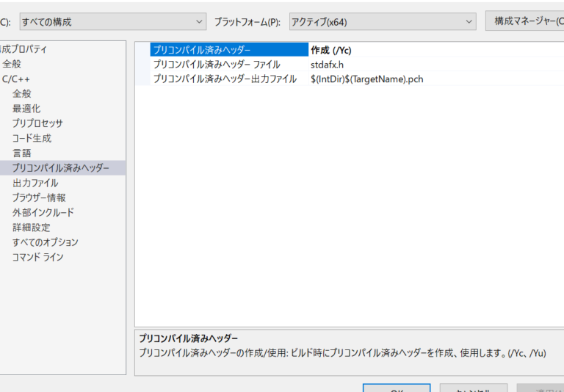Open the 言語 settings page

(22, 153)
